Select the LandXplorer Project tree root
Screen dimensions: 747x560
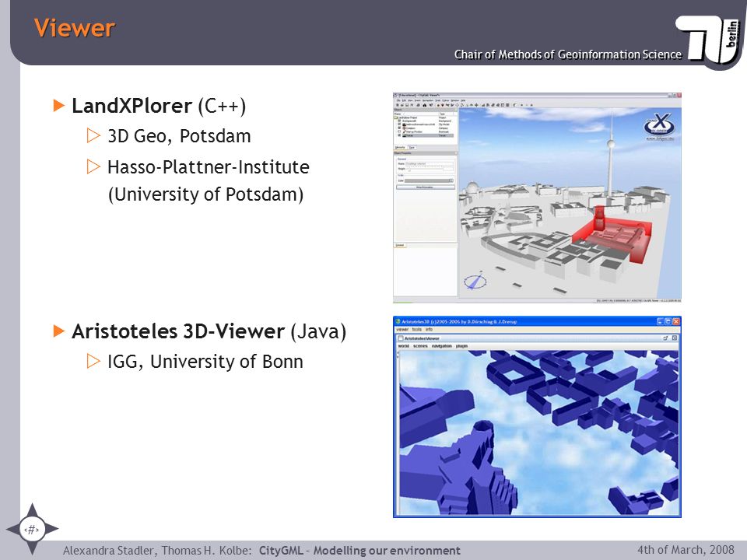coord(406,117)
